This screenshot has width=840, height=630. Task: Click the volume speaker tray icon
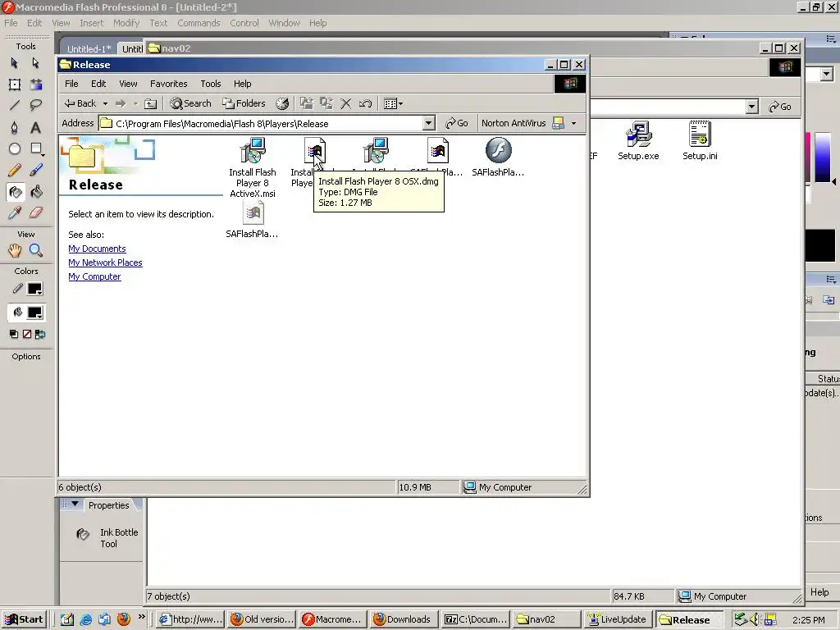(756, 619)
